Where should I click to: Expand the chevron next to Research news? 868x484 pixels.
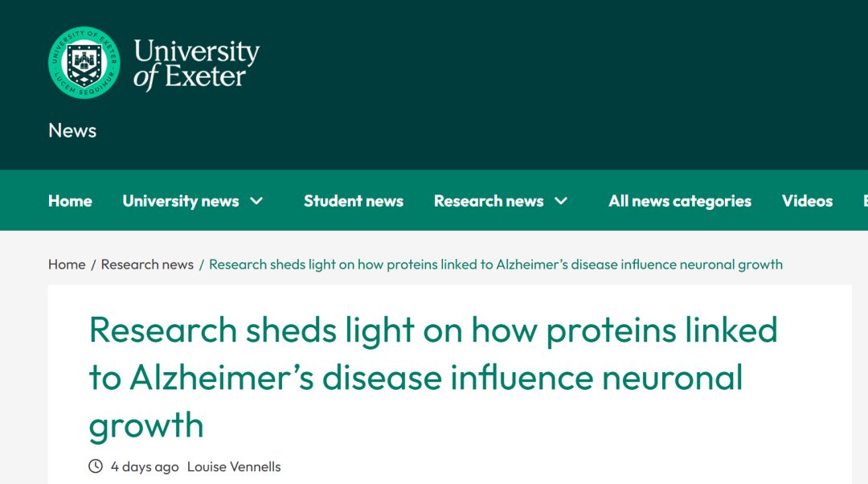[562, 201]
